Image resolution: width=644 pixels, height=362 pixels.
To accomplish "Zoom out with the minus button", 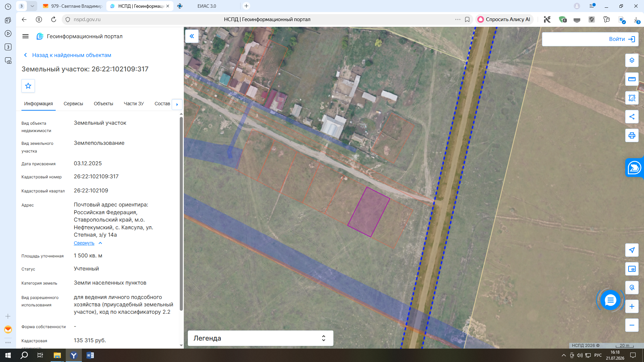I will coord(632,325).
